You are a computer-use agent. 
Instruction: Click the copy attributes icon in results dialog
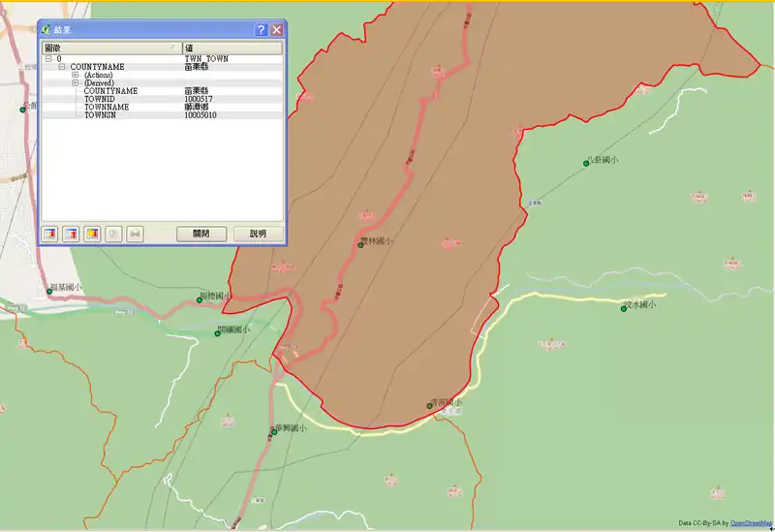coord(113,234)
